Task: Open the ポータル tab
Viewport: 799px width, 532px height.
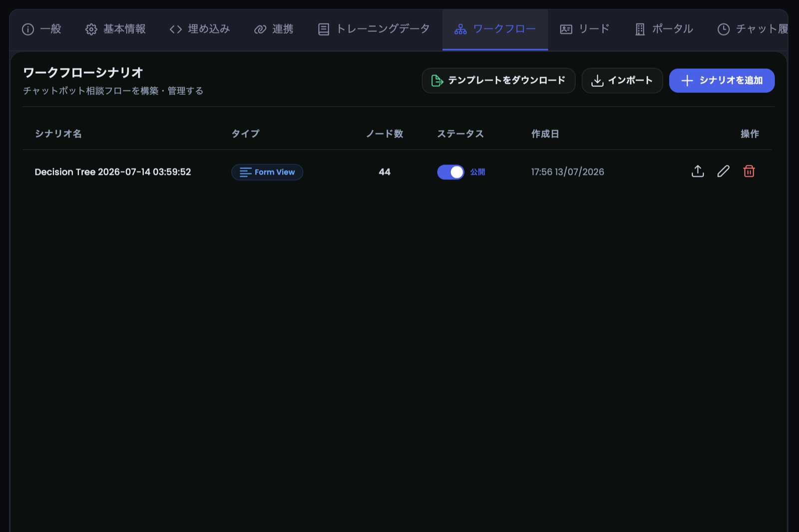Action: [664, 29]
